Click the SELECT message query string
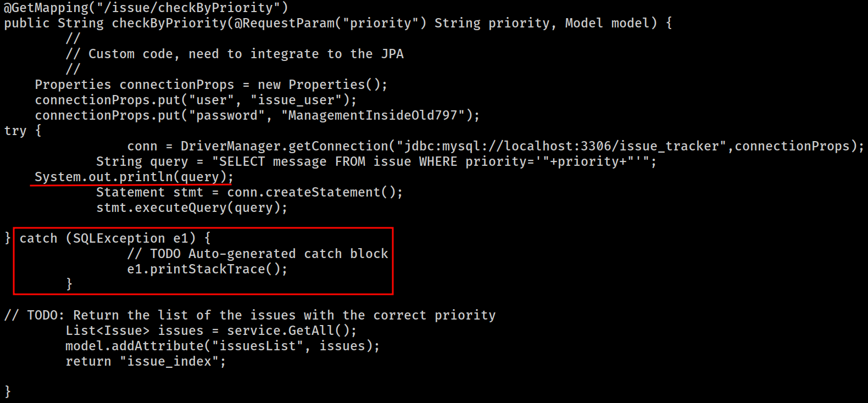The width and height of the screenshot is (868, 403). 431,161
